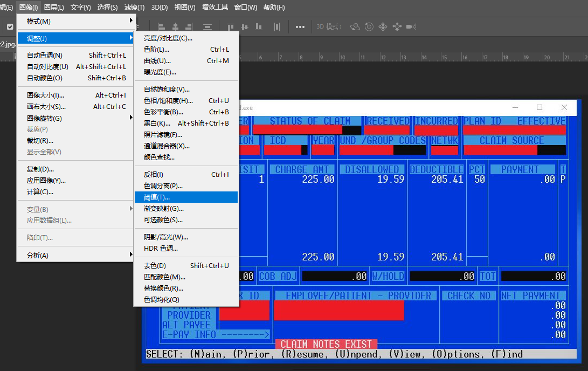The width and height of the screenshot is (588, 371).
Task: Toggle the options bar checkbox
Action: (x=10, y=26)
